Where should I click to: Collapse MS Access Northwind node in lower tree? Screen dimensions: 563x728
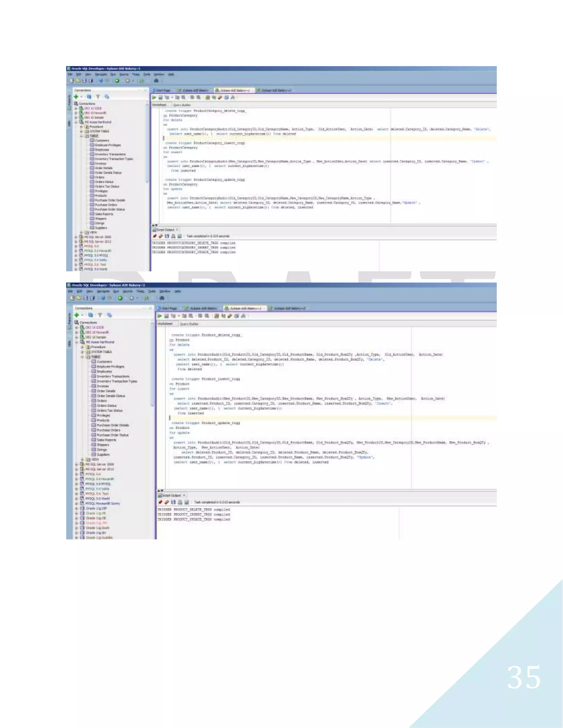76,342
